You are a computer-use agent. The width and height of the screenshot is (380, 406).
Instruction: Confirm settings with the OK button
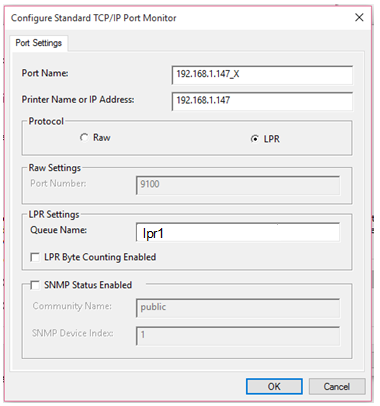tap(274, 387)
